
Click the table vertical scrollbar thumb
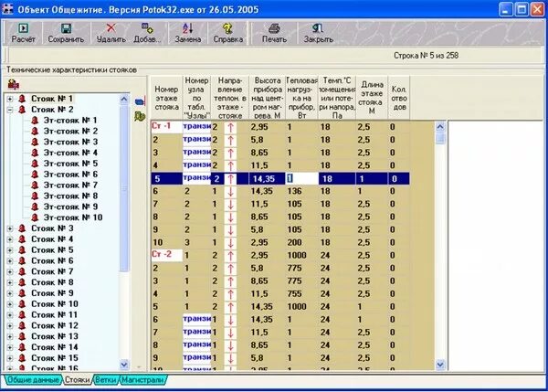tap(440, 138)
